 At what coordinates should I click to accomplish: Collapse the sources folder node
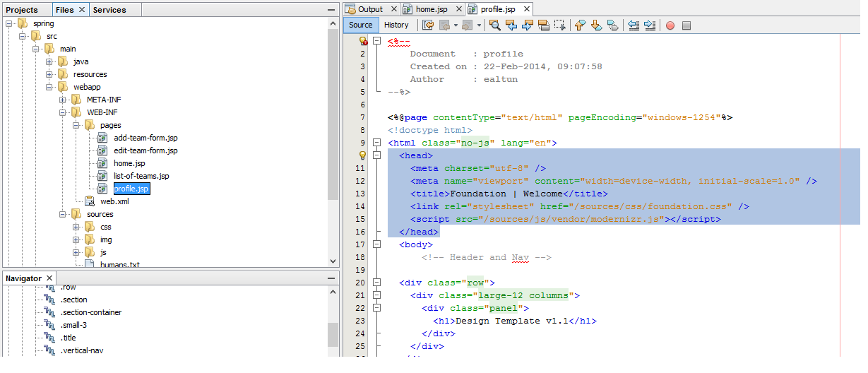pos(64,214)
